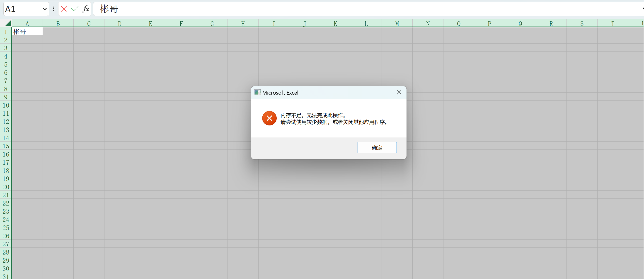The width and height of the screenshot is (644, 279).
Task: Click the dialog title text Microsoft Excel
Action: [280, 93]
